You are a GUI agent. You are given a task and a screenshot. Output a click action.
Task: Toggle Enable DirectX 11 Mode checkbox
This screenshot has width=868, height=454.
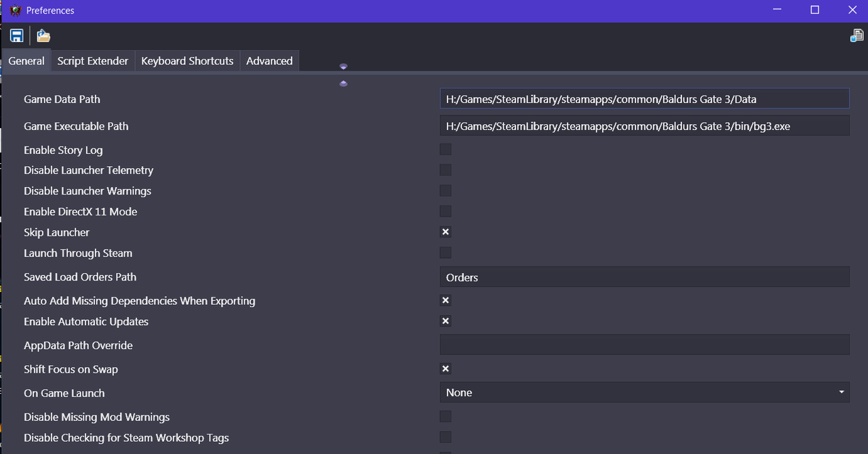[446, 211]
